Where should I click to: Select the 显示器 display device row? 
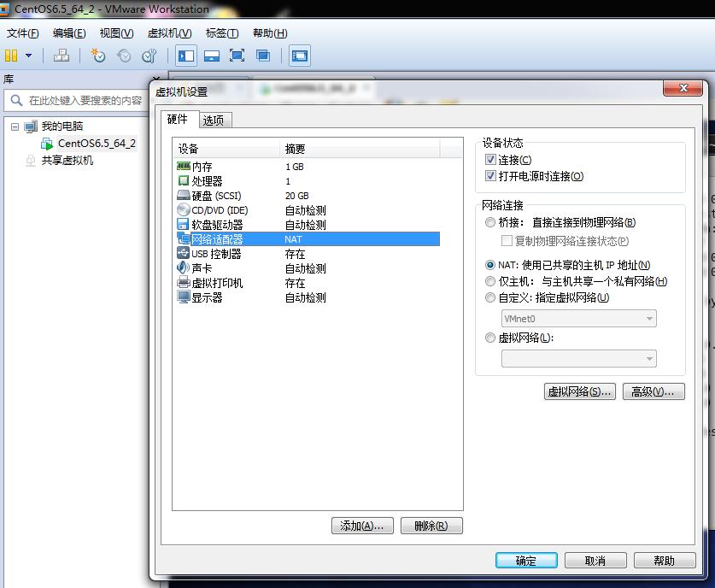[306, 297]
